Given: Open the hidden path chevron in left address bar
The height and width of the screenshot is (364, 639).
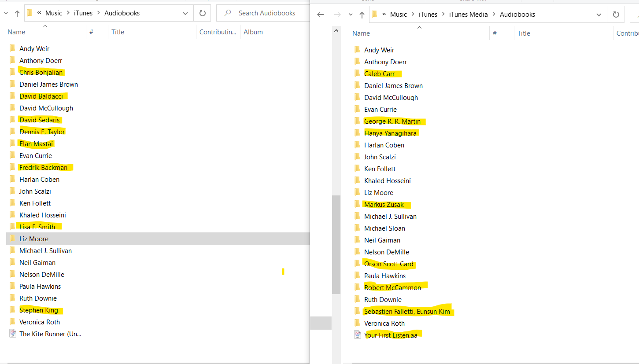Looking at the screenshot, I should coord(40,13).
